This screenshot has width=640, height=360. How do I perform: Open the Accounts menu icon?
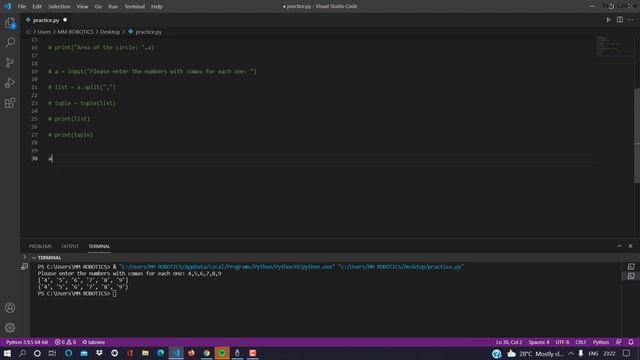10,307
